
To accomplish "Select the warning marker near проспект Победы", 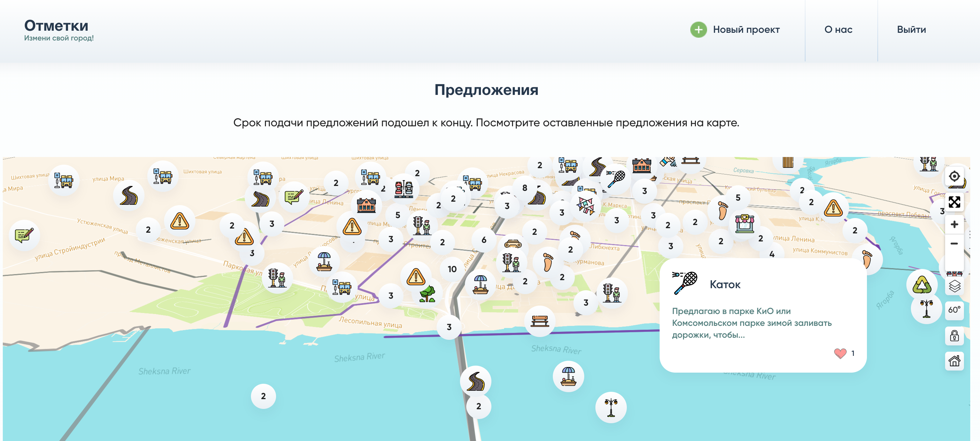I will pyautogui.click(x=833, y=208).
